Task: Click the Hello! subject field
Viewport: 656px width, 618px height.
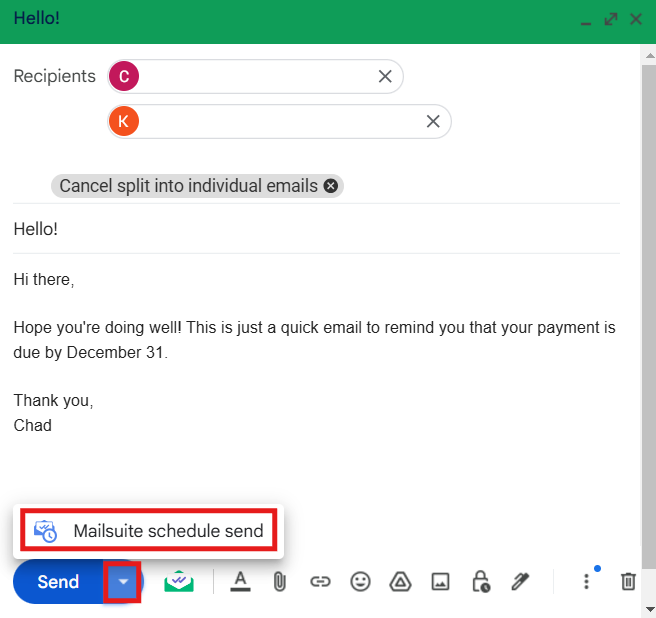Action: pos(300,229)
